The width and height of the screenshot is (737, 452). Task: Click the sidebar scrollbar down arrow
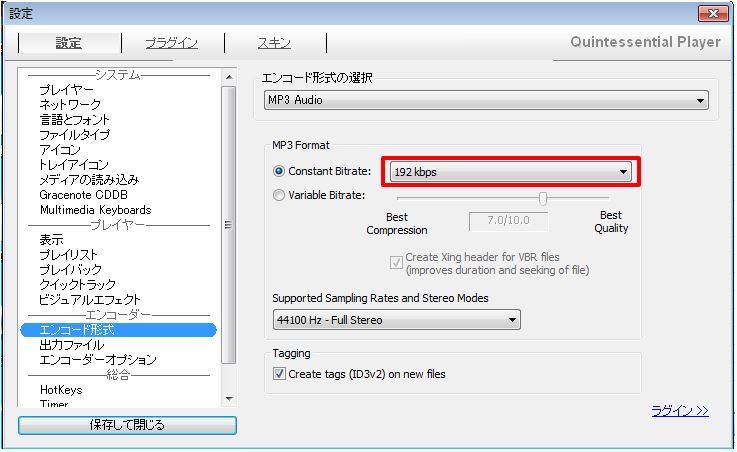(x=228, y=398)
